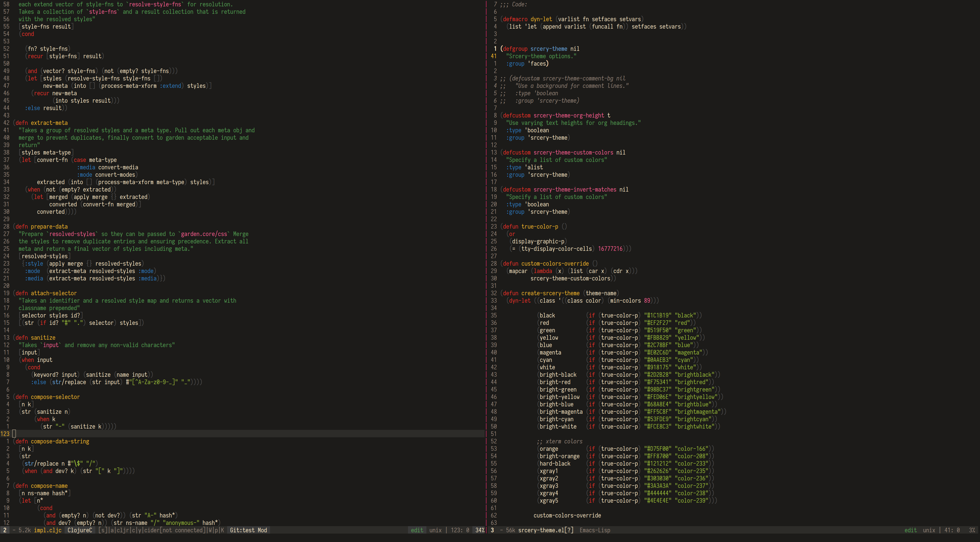Image resolution: width=980 pixels, height=542 pixels.
Task: Click the defn prepare-data function name
Action: [x=49, y=227]
